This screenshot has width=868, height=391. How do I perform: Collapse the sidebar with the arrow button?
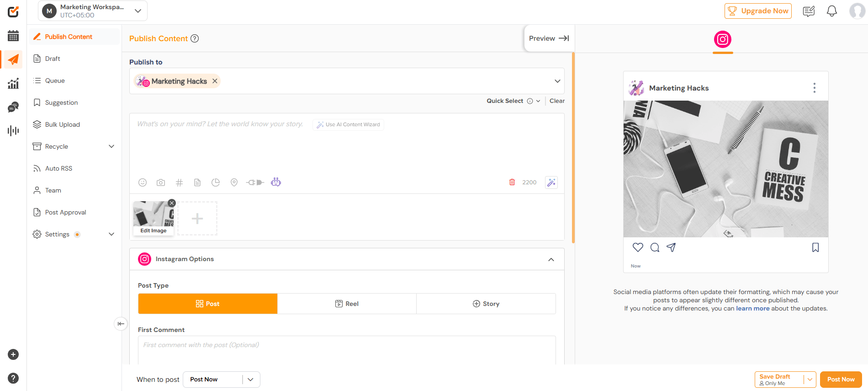(121, 324)
